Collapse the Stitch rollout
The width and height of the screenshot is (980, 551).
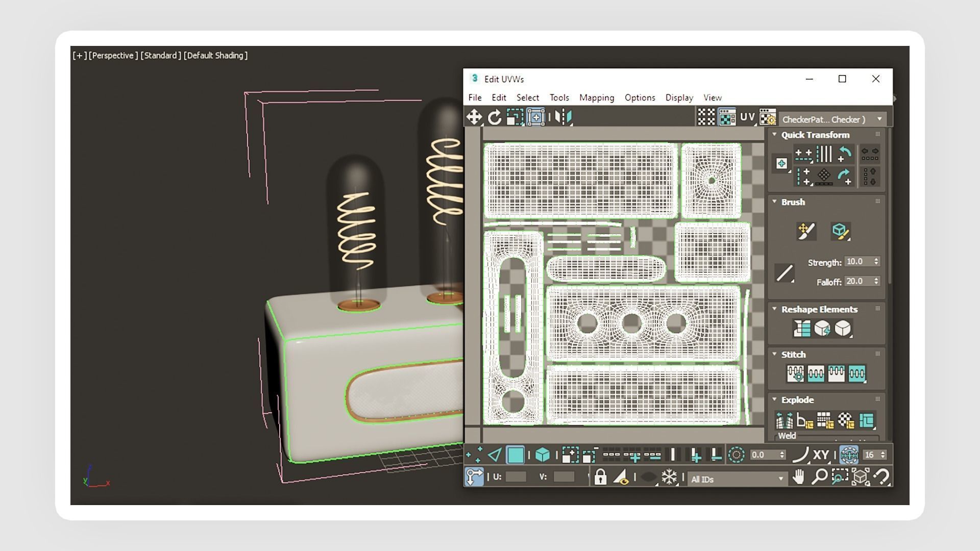[x=775, y=354]
